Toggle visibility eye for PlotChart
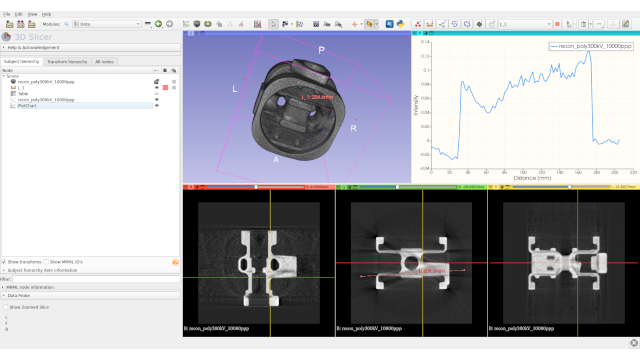This screenshot has width=640, height=360. coord(156,106)
